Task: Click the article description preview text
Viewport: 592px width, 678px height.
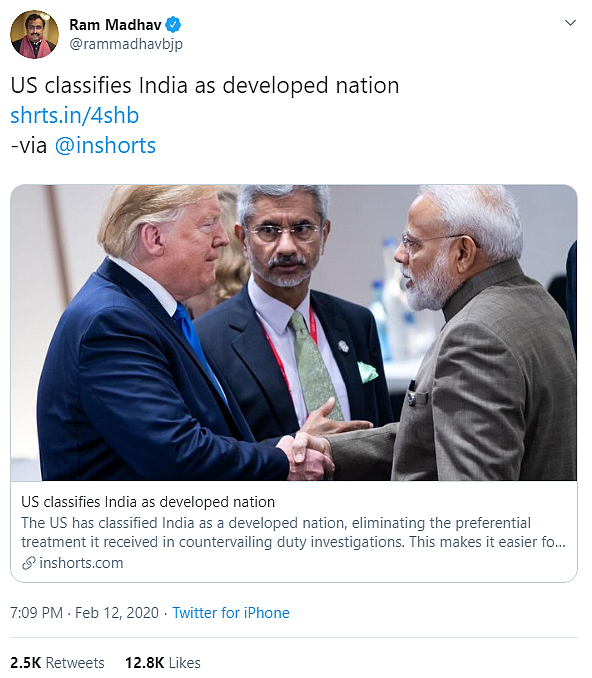Action: pos(293,532)
